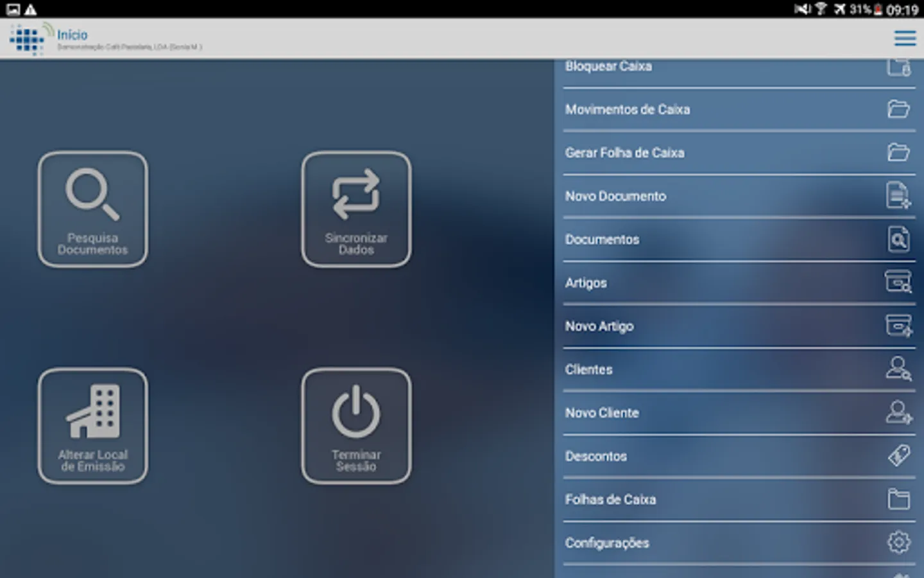Click the lock-box icon beside Bloquear Caixa

tap(899, 67)
